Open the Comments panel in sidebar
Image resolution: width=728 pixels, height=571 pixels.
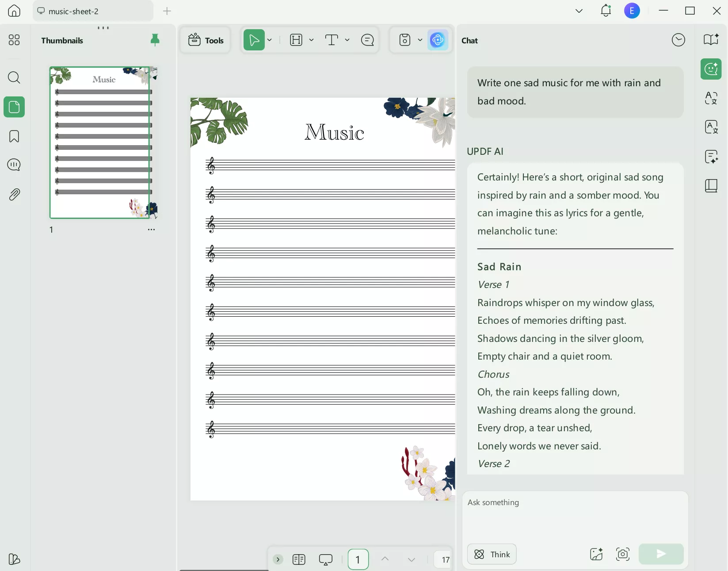(x=14, y=165)
